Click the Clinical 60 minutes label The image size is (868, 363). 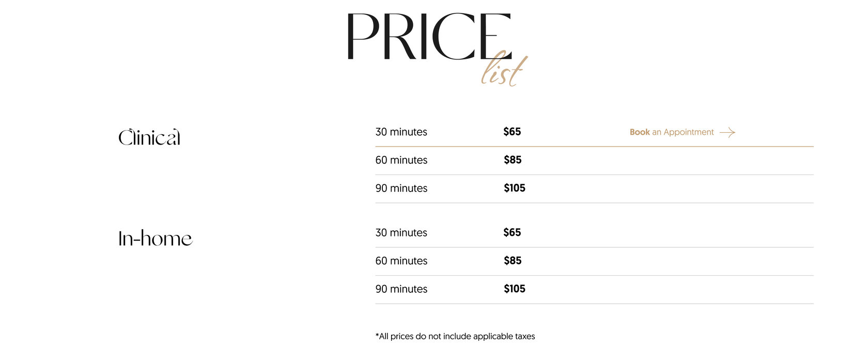click(401, 160)
